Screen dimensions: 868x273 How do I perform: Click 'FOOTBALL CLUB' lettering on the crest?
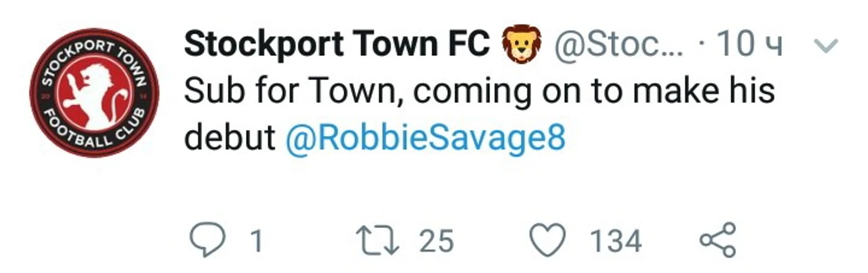pyautogui.click(x=95, y=134)
